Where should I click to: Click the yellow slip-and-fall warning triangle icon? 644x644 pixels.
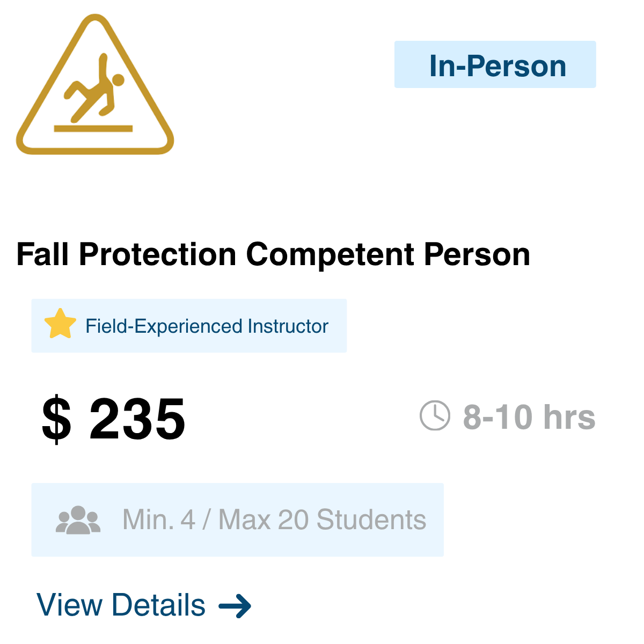95,85
